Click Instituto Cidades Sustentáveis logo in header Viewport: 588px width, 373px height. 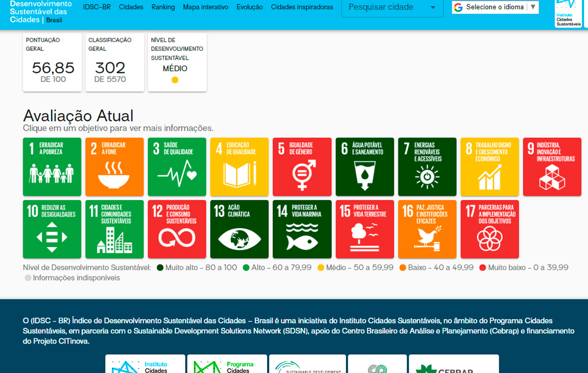[568, 13]
